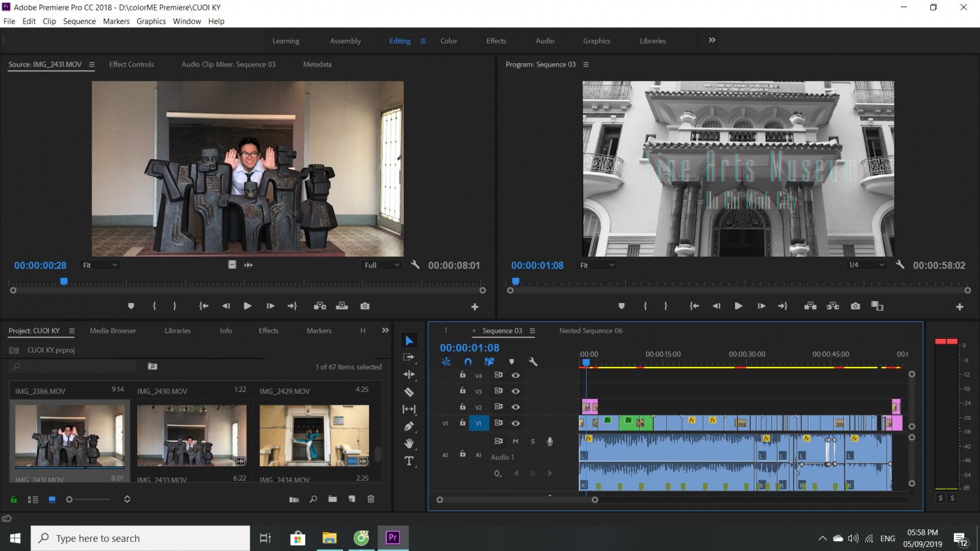Open Nested Sequence 06 timeline tab
Viewport: 980px width, 551px height.
pos(591,330)
